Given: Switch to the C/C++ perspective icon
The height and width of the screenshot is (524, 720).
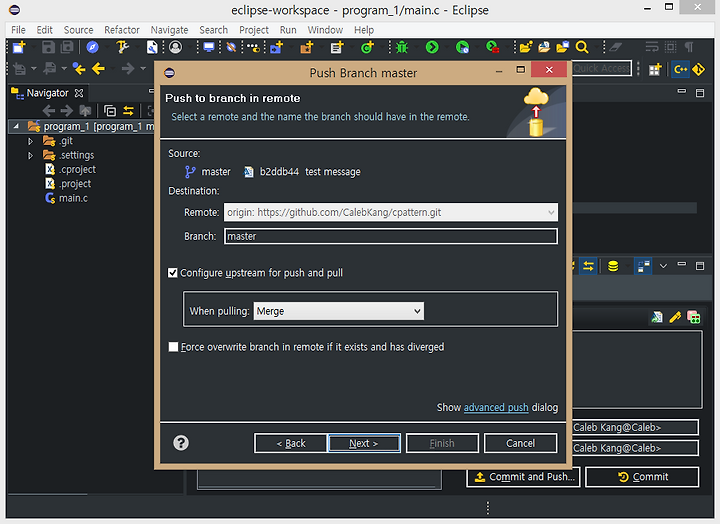Looking at the screenshot, I should click(x=681, y=70).
